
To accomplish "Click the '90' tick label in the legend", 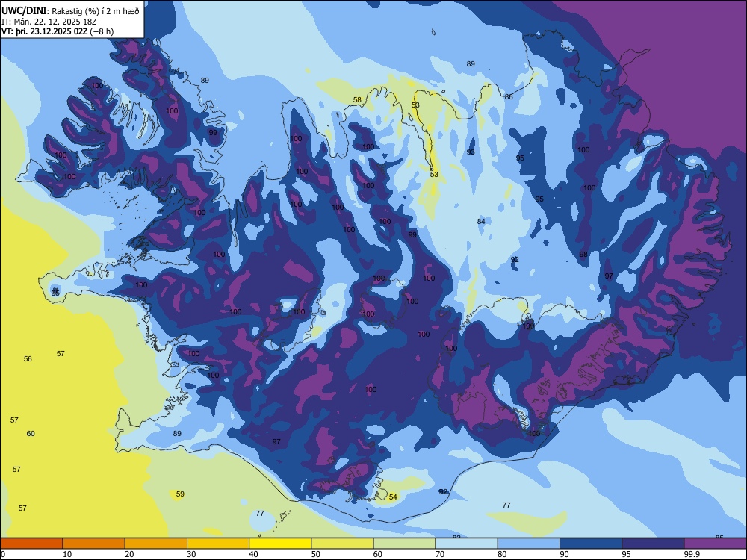I will coord(564,554).
